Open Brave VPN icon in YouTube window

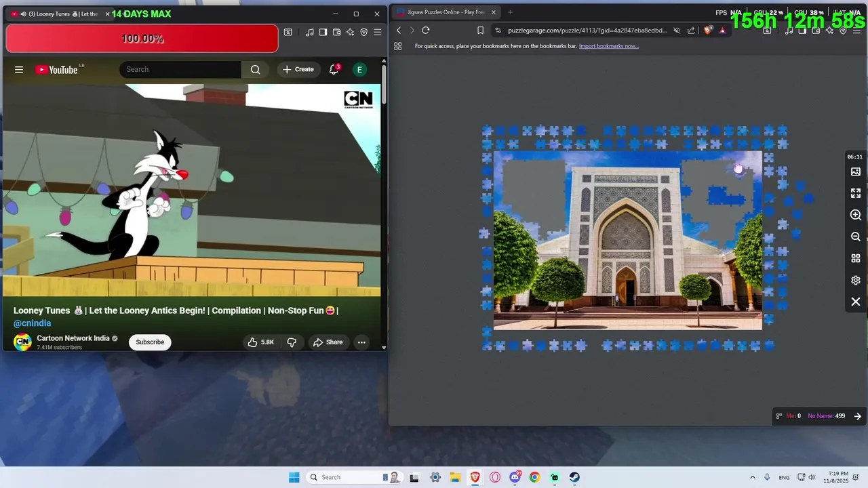pos(364,32)
